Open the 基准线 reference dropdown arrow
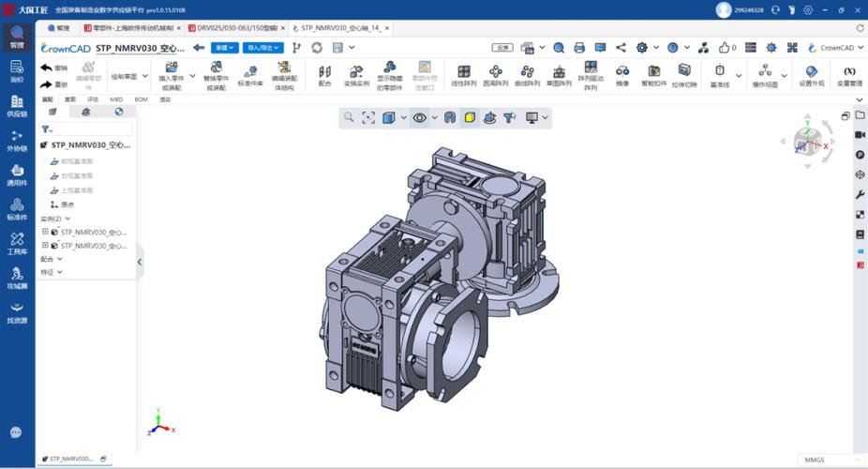The height and width of the screenshot is (469, 868). 739,76
